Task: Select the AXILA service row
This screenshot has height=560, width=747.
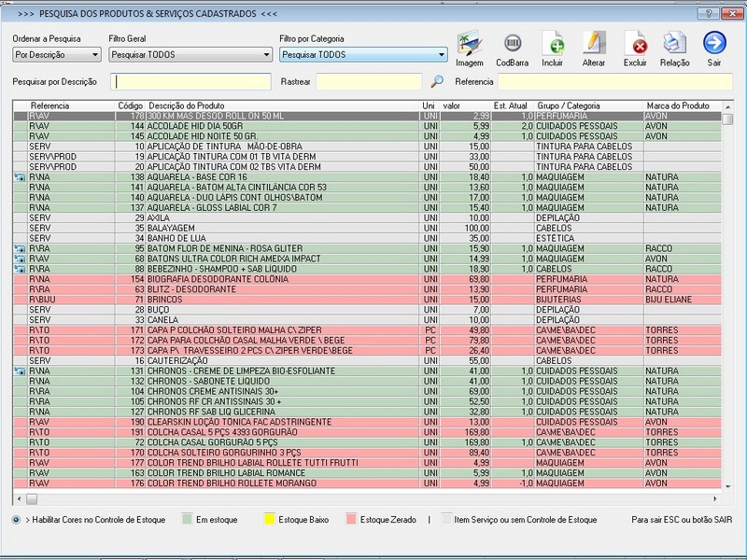Action: coord(367,218)
